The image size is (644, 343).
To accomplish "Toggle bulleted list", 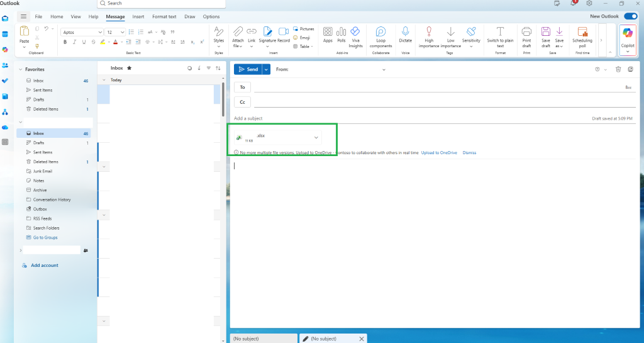I will pos(131,32).
